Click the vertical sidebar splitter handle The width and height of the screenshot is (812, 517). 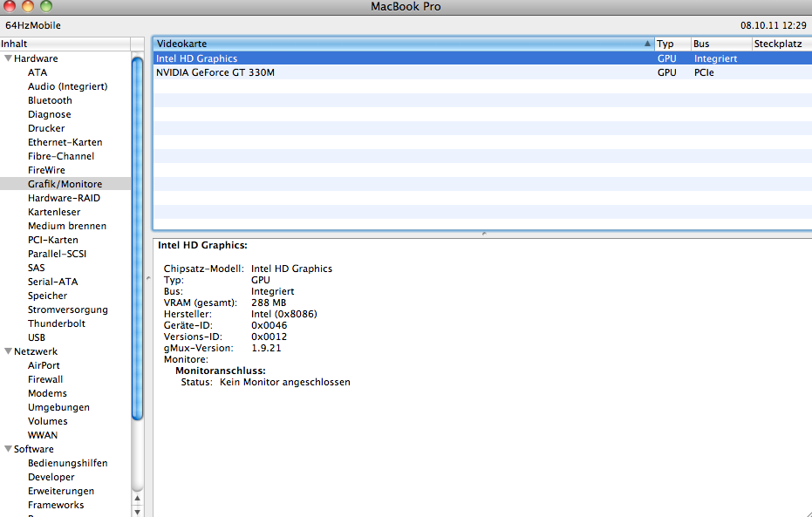click(148, 278)
